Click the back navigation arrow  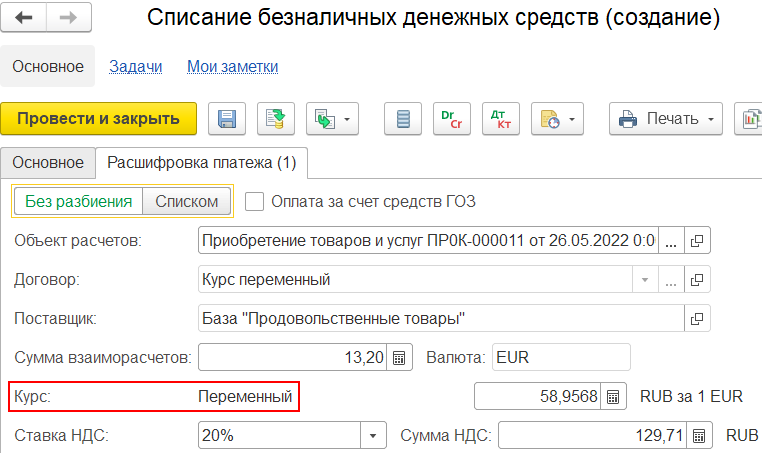pos(24,18)
